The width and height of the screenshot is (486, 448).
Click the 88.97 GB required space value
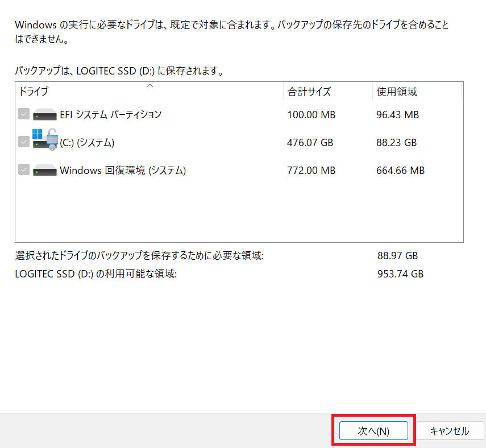coord(397,256)
